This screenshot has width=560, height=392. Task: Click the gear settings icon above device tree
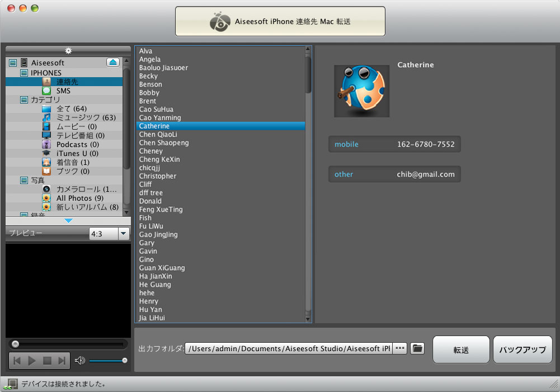pyautogui.click(x=68, y=51)
